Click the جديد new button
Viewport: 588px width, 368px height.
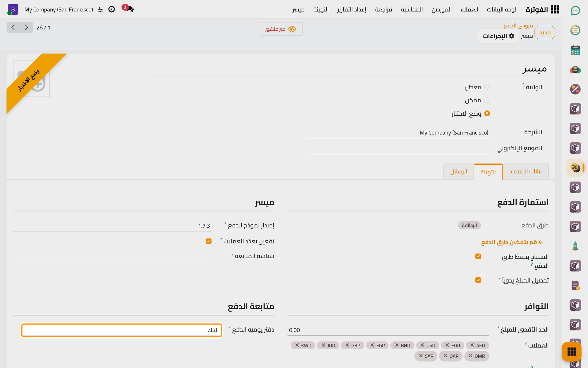click(x=545, y=33)
